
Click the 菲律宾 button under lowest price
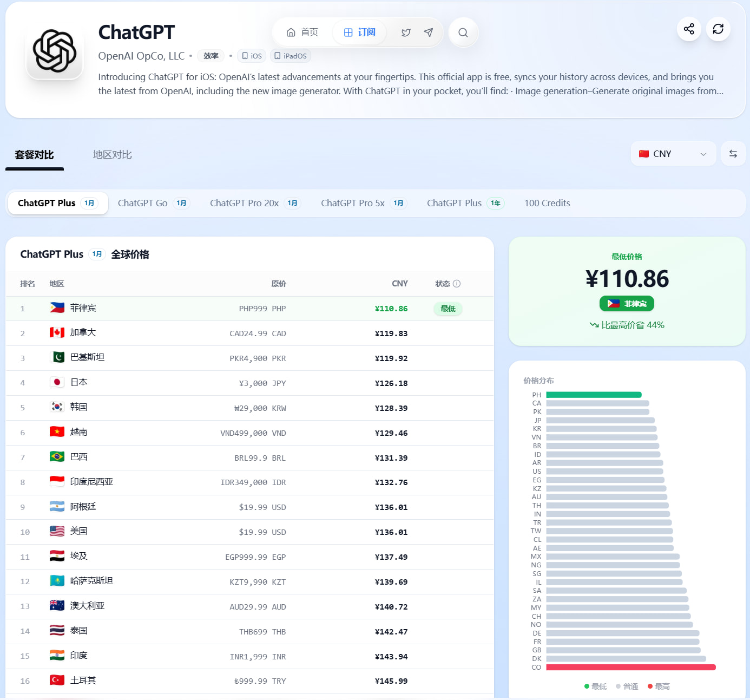point(627,304)
